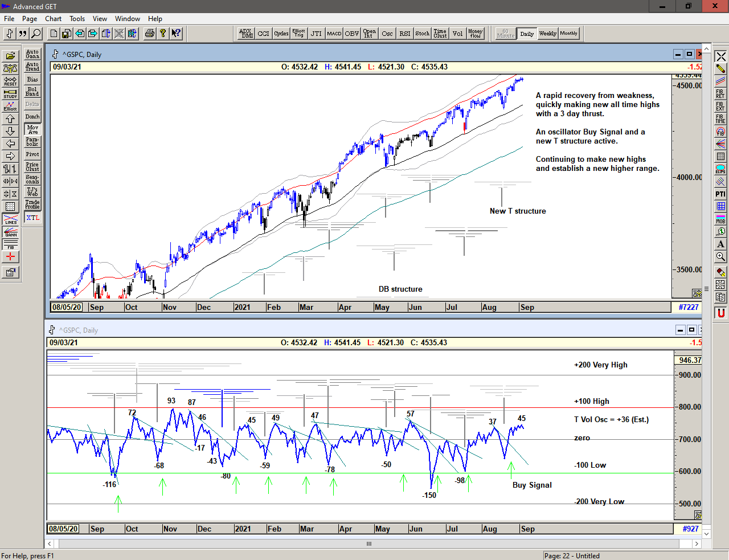Toggle the Mov Ave study button

pos(32,129)
